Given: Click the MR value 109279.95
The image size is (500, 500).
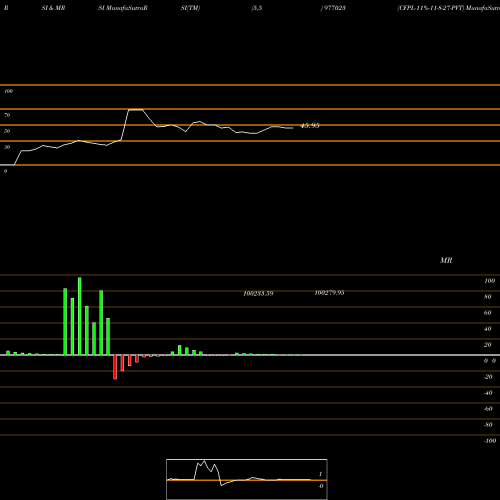Looking at the screenshot, I should tap(329, 293).
